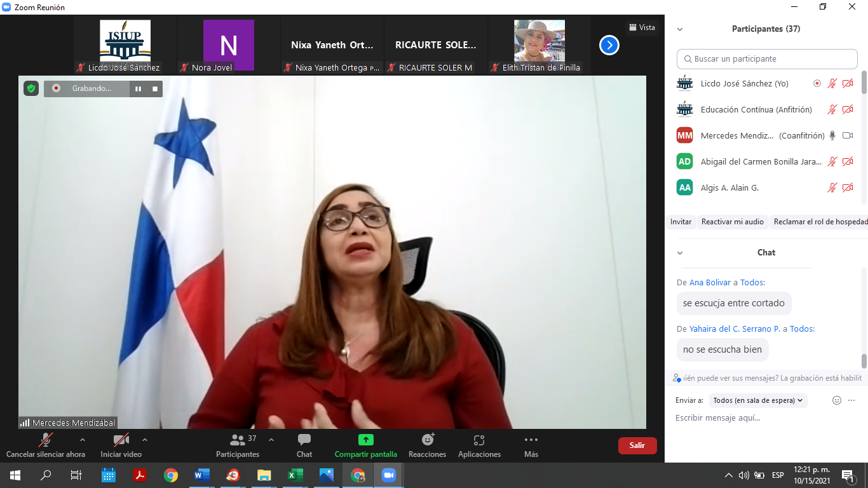868x488 pixels.
Task: Click Educación Contínua's camera-off icon
Action: point(848,109)
